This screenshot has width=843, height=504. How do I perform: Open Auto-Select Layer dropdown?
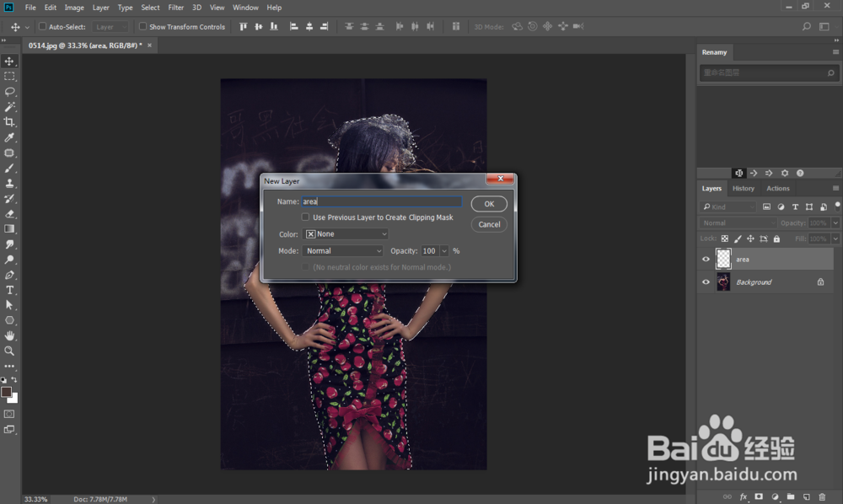point(110,27)
